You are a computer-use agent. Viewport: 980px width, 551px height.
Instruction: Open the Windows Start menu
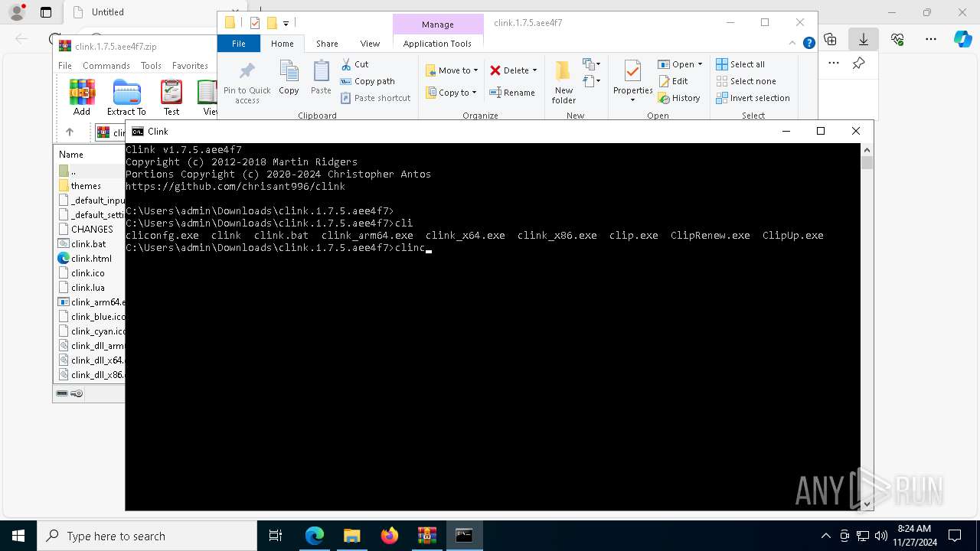coord(18,536)
